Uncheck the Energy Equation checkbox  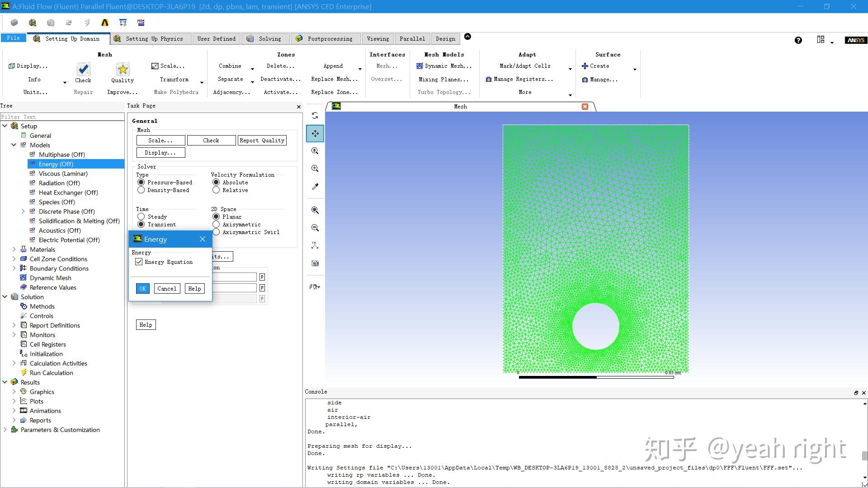click(139, 262)
